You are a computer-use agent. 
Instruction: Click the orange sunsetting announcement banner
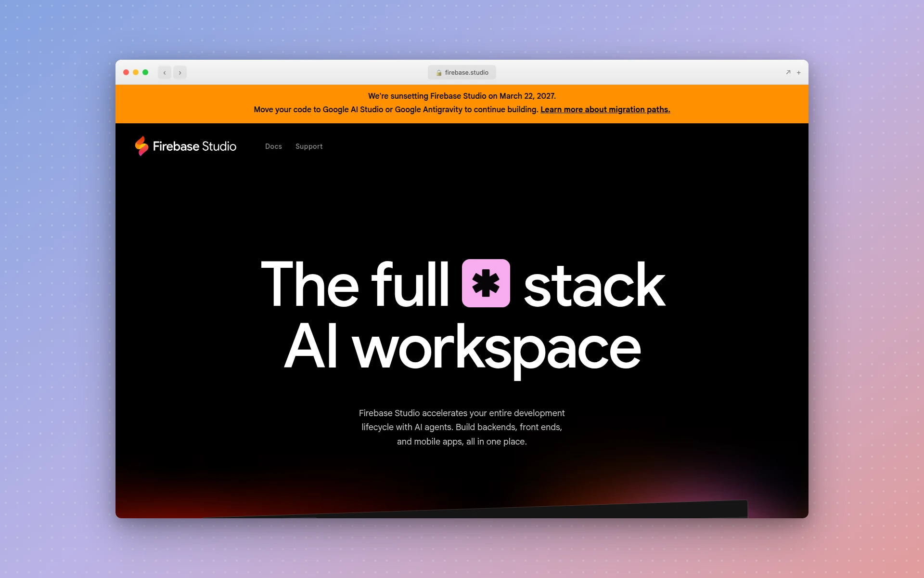[x=462, y=103]
